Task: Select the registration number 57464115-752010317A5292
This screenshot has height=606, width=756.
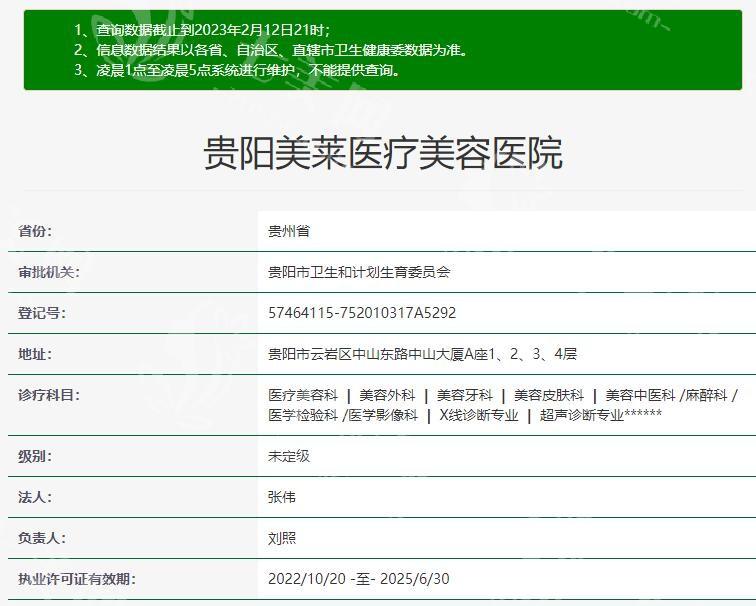Action: (362, 313)
